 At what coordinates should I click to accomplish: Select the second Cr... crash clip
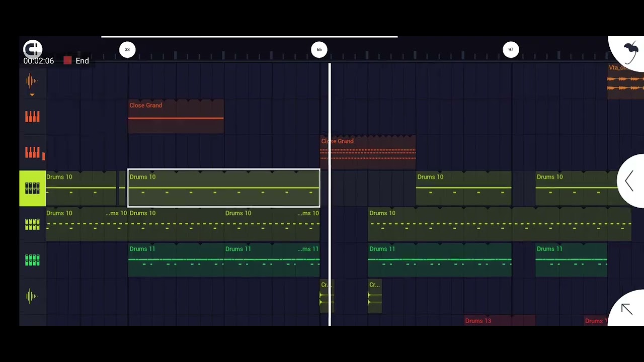(375, 296)
